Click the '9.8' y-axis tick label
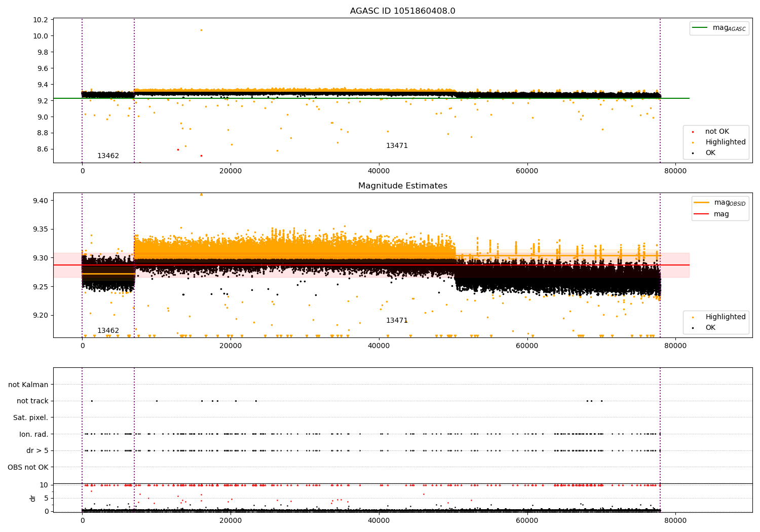The width and height of the screenshot is (760, 532). pyautogui.click(x=43, y=53)
